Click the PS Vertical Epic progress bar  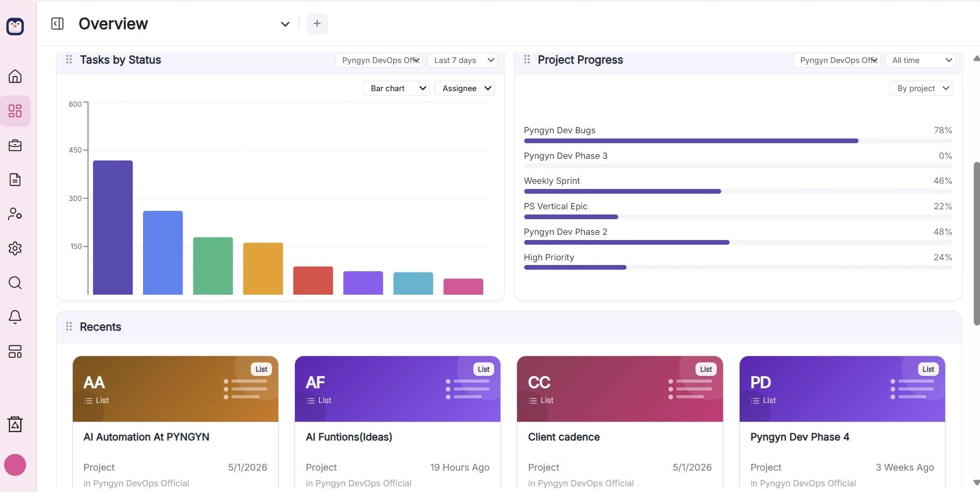738,217
